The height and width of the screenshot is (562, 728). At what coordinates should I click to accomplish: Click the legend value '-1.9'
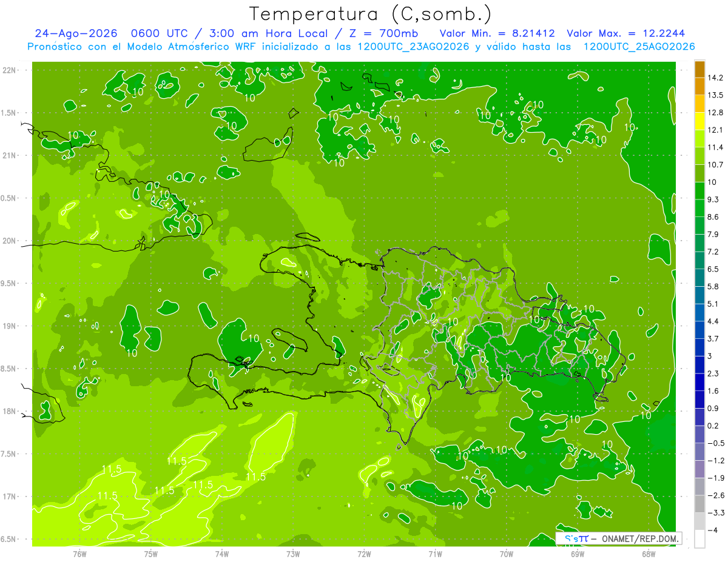click(x=715, y=478)
